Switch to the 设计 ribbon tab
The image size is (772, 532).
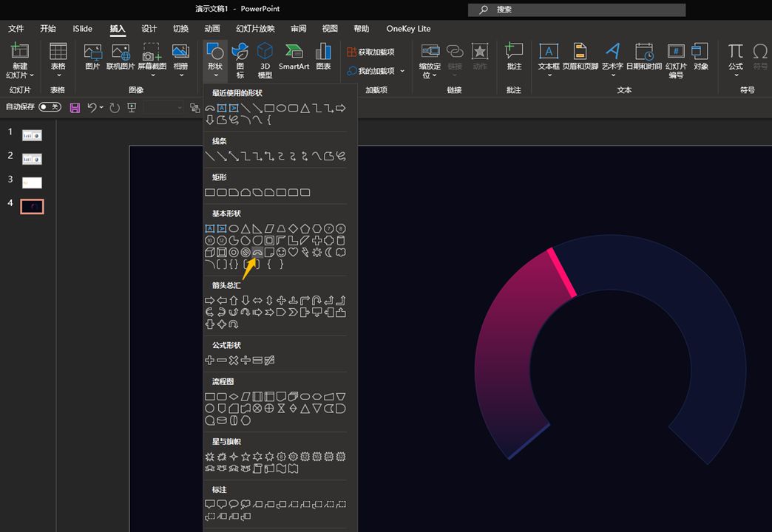[149, 29]
